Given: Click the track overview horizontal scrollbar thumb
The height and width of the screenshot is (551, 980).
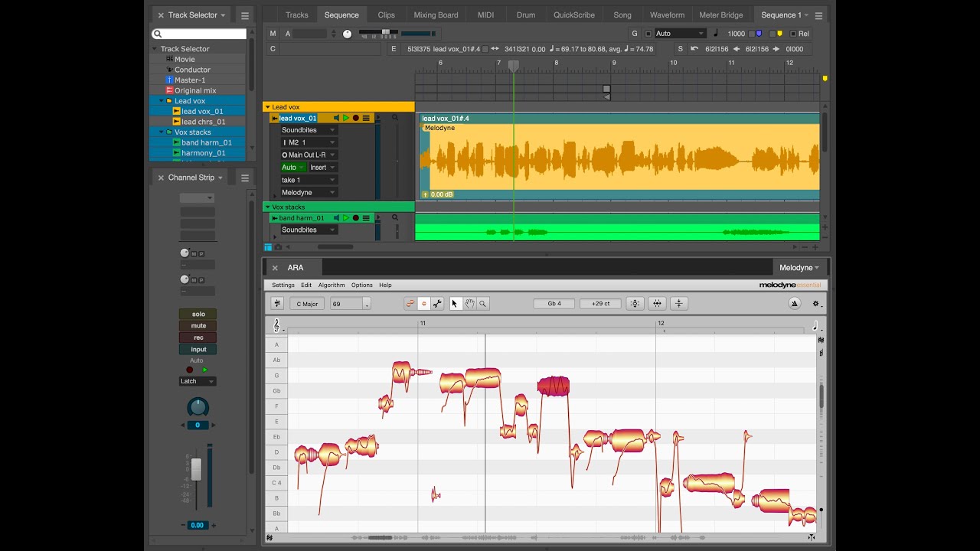Looking at the screenshot, I should tap(335, 247).
